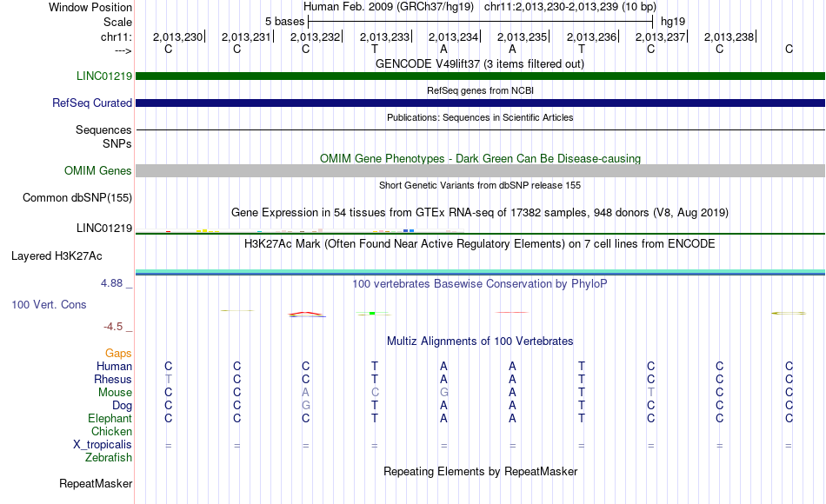Screen dimensions: 826x504
Task: Click the Window Position row label
Action: pos(90,7)
